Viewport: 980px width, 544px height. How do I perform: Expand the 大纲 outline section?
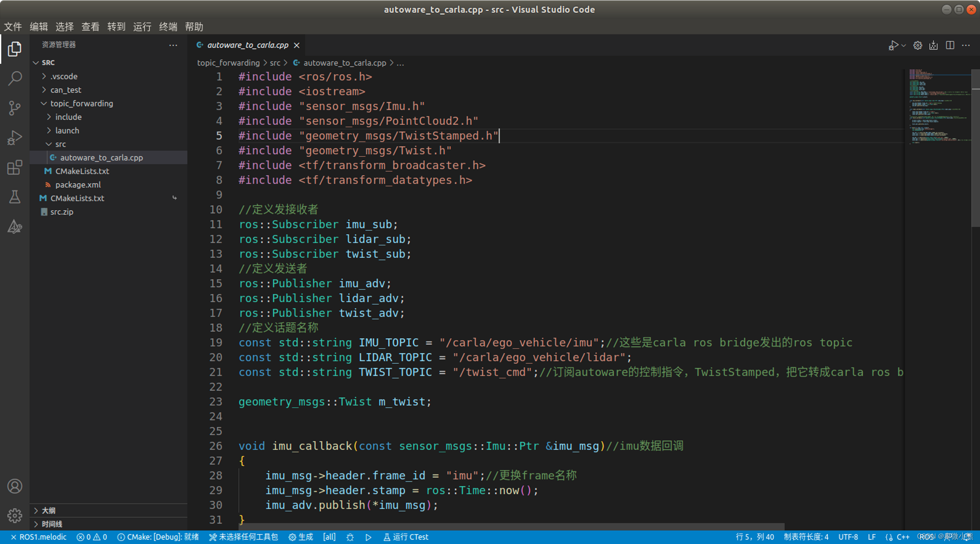coord(48,510)
